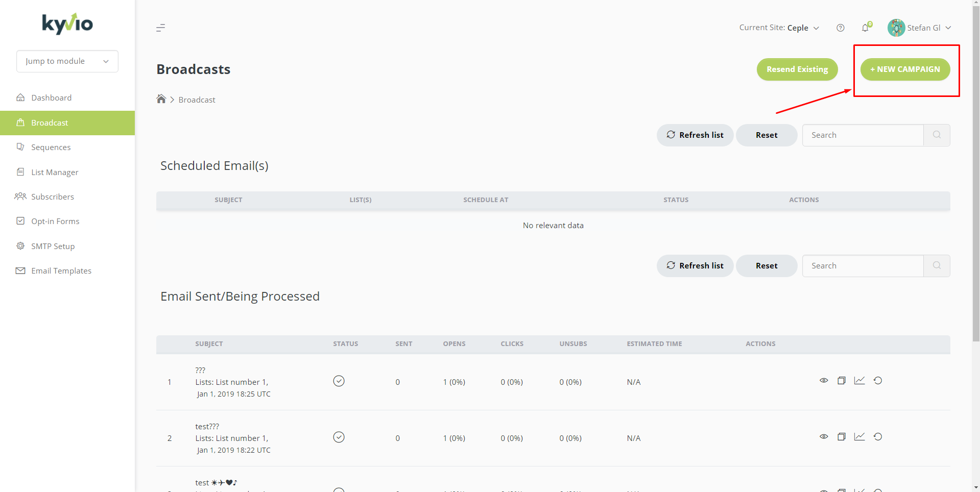Collapse the sidebar with the hamburger icon
This screenshot has width=980, height=492.
point(160,28)
